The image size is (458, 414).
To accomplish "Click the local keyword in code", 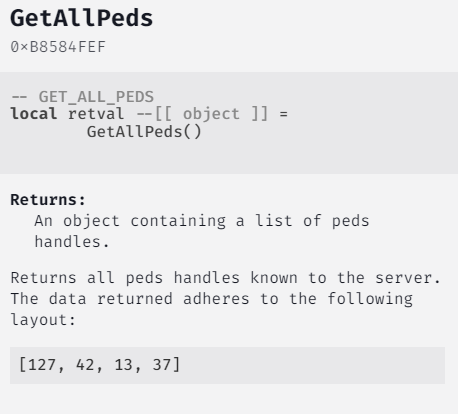I will tap(34, 114).
